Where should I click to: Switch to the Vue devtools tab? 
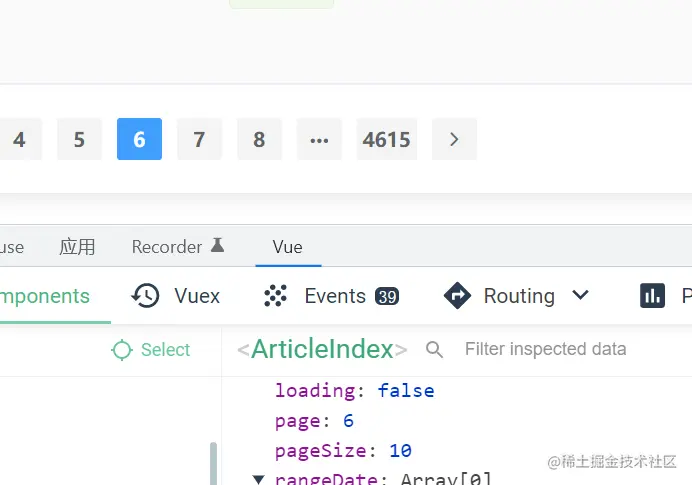287,247
